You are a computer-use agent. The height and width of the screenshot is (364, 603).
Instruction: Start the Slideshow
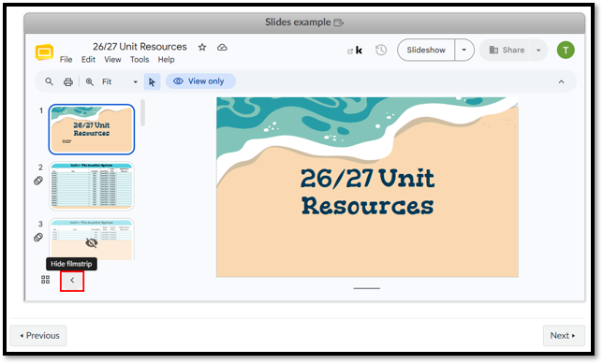[x=426, y=50]
